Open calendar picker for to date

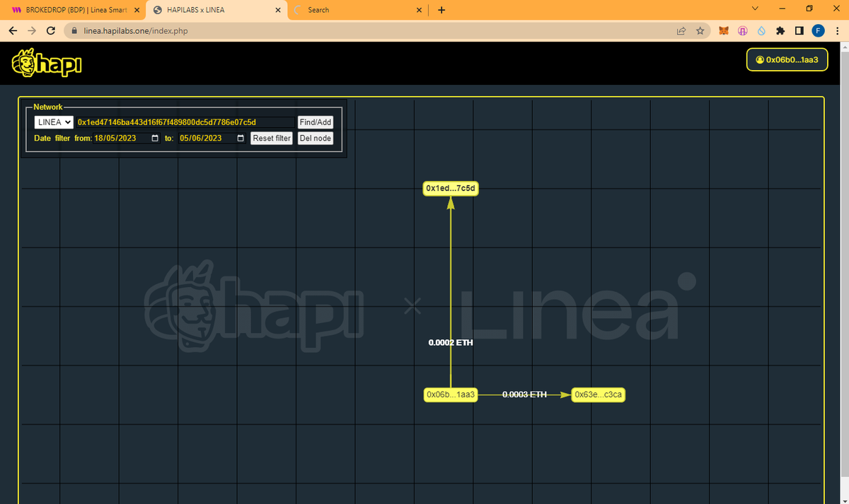241,139
